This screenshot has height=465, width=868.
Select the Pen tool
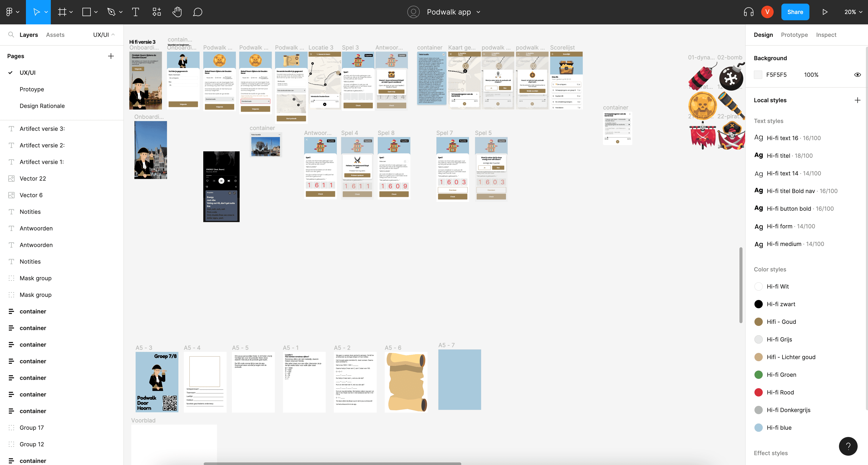pos(111,12)
